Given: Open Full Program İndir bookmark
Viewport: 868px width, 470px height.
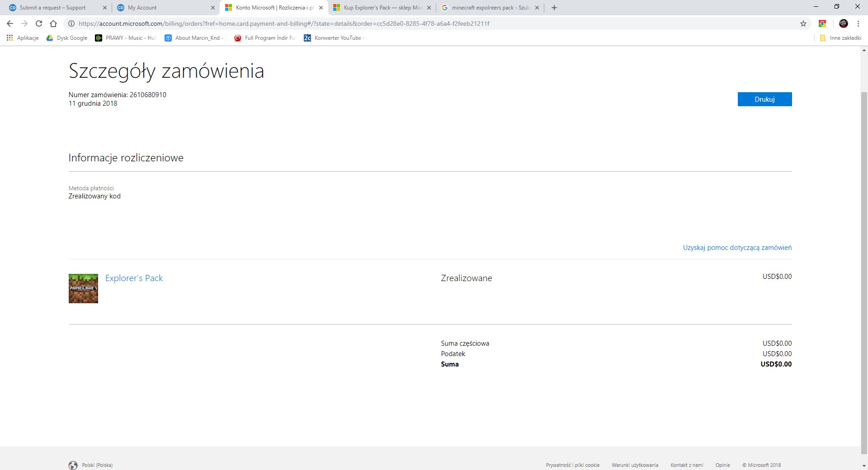Looking at the screenshot, I should (264, 38).
